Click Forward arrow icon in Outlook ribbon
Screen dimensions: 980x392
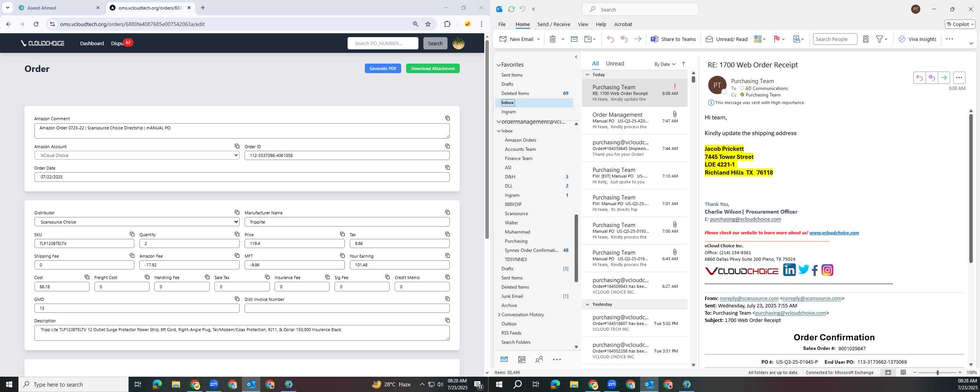(x=637, y=39)
